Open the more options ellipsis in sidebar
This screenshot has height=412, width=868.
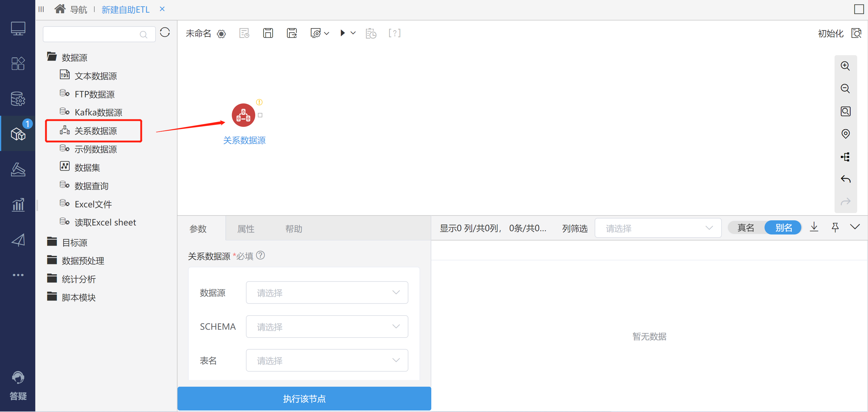(18, 275)
